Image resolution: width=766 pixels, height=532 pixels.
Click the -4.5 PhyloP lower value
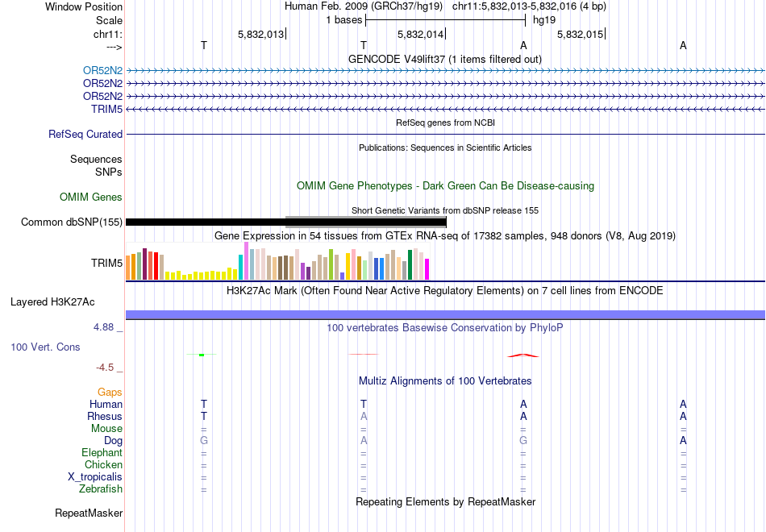(105, 368)
